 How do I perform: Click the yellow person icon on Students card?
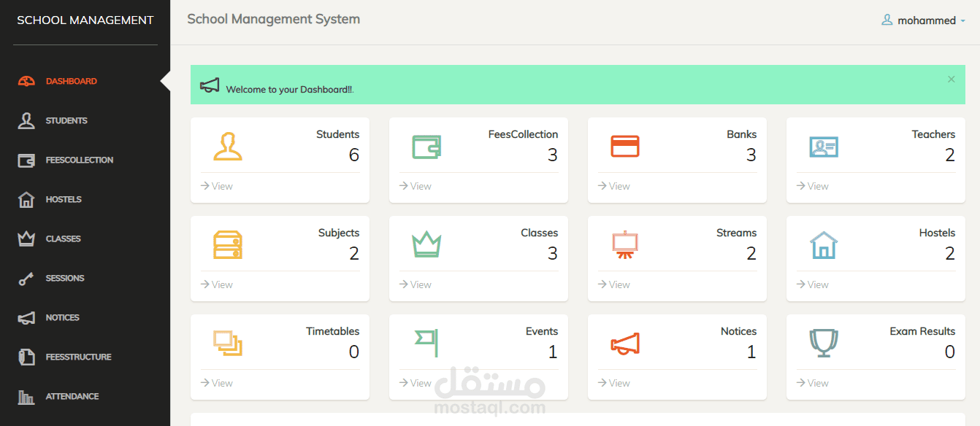[228, 146]
